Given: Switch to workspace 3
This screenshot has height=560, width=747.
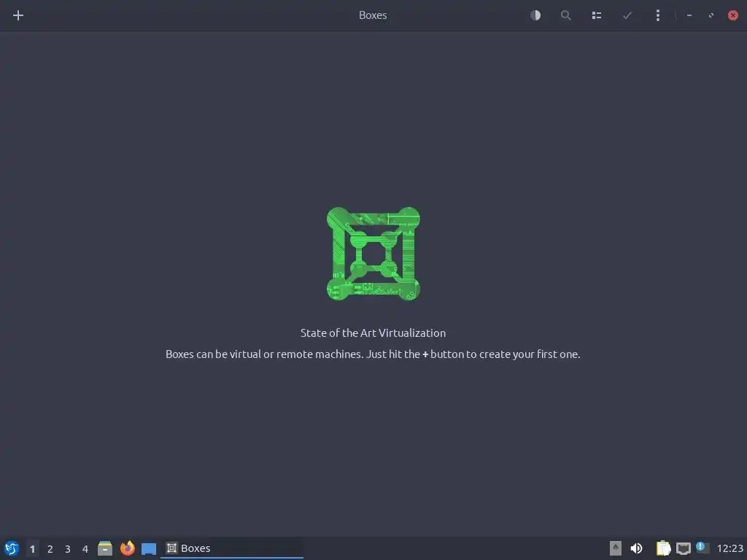Looking at the screenshot, I should (68, 549).
